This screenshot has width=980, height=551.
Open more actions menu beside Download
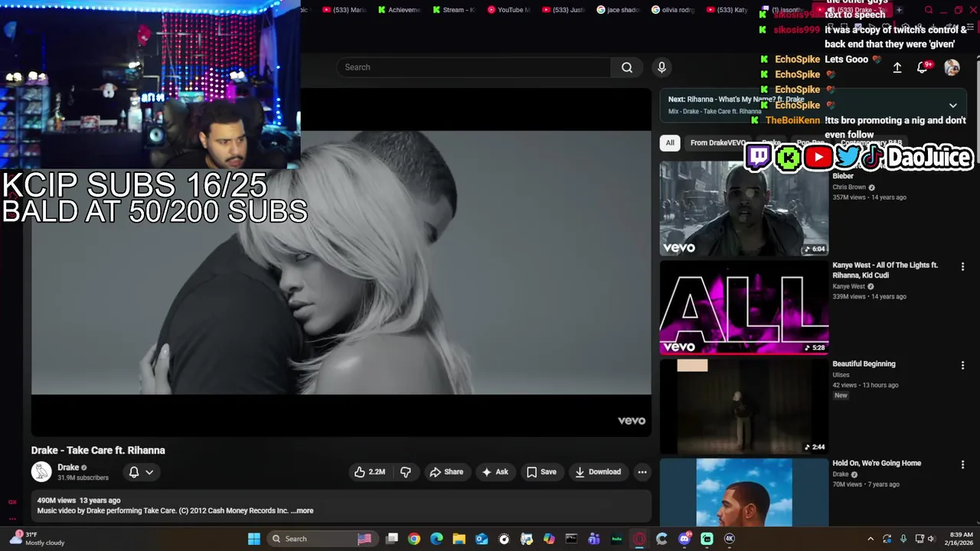click(642, 472)
